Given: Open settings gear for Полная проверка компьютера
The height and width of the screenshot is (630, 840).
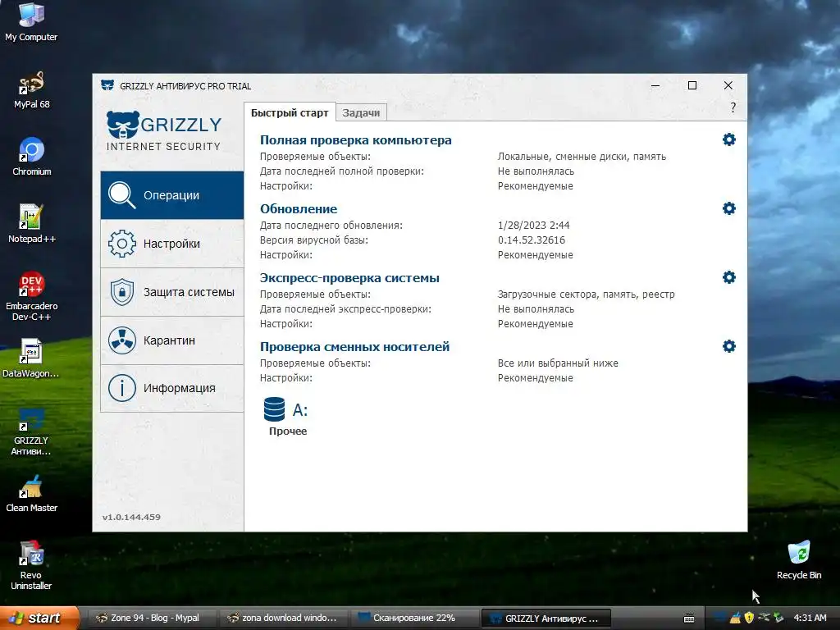Looking at the screenshot, I should coord(728,139).
